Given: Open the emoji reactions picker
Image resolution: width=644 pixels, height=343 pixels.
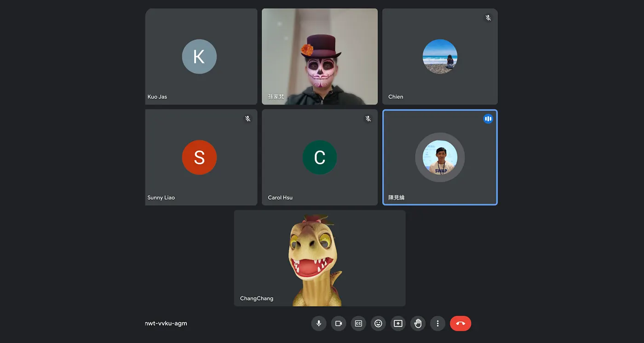Looking at the screenshot, I should pyautogui.click(x=378, y=323).
